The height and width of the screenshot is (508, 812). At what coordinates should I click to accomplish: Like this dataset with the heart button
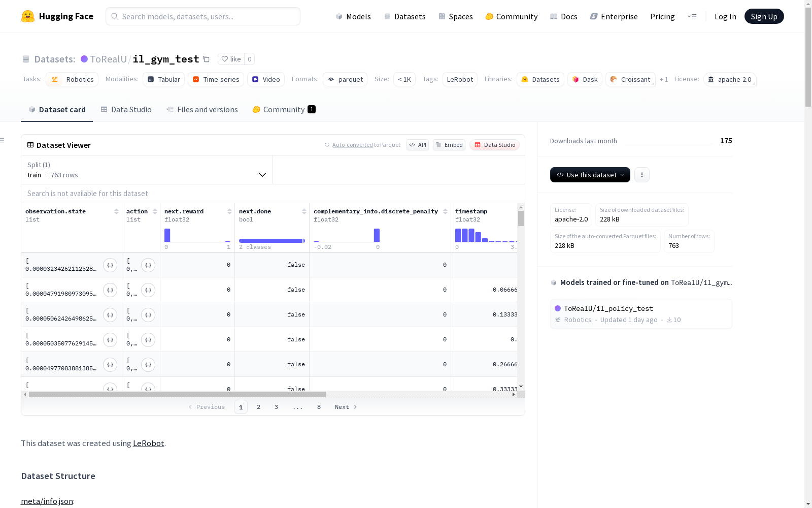click(x=231, y=59)
